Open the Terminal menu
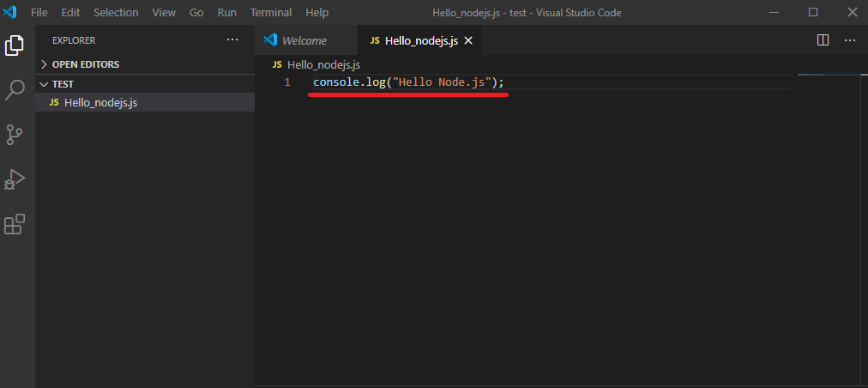The height and width of the screenshot is (388, 868). pos(271,12)
